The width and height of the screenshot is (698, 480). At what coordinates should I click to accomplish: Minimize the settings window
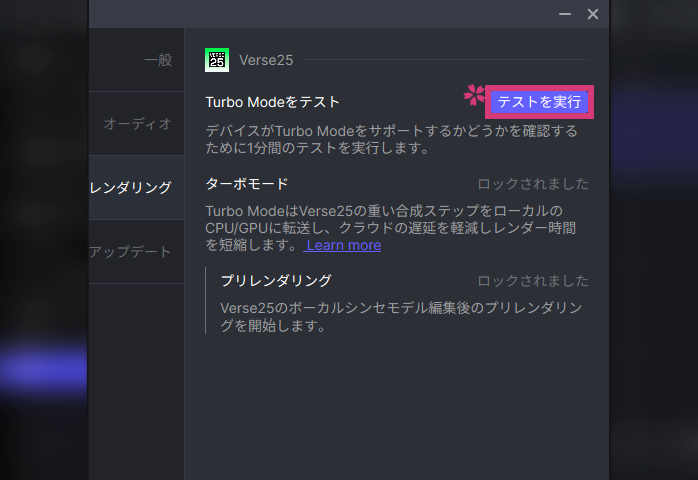pos(565,14)
